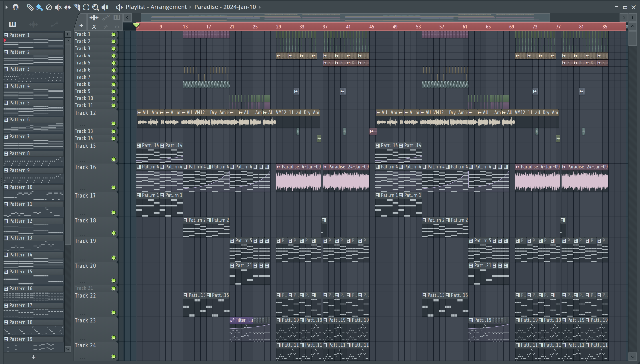This screenshot has height=364, width=640.
Task: Select the Slip tool
Action: click(x=68, y=7)
